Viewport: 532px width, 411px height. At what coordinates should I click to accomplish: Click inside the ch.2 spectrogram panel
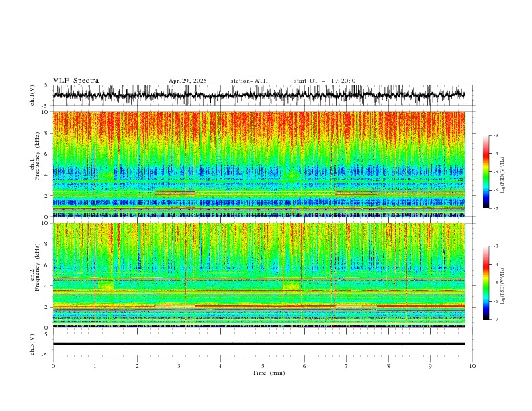click(259, 275)
